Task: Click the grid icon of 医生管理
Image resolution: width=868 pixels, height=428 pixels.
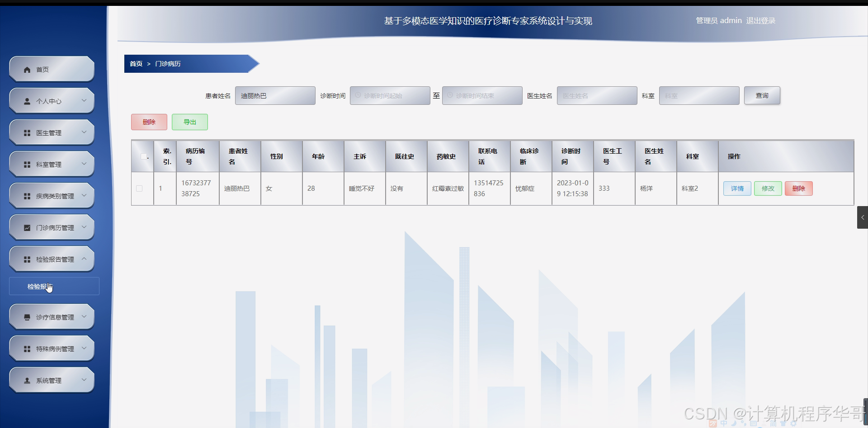Action: pyautogui.click(x=27, y=133)
